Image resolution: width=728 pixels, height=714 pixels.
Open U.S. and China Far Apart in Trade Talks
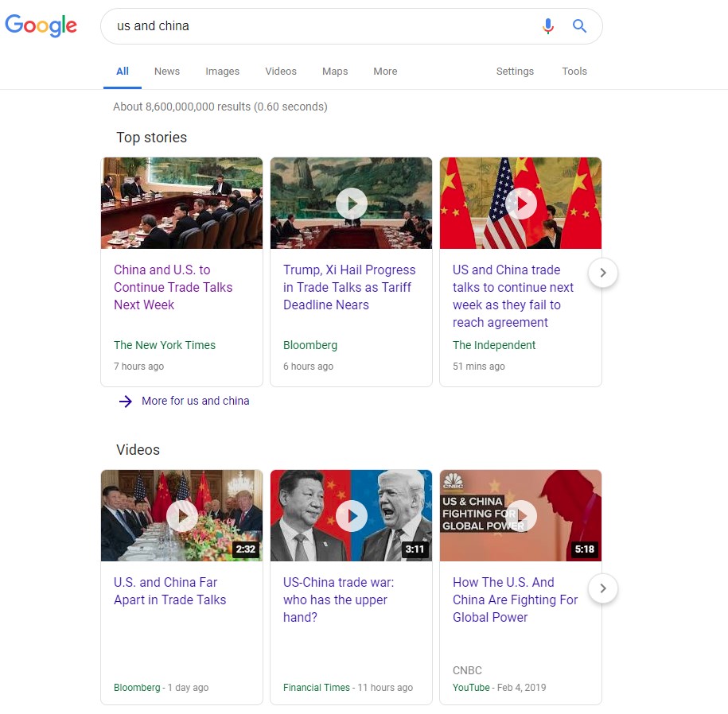[170, 591]
